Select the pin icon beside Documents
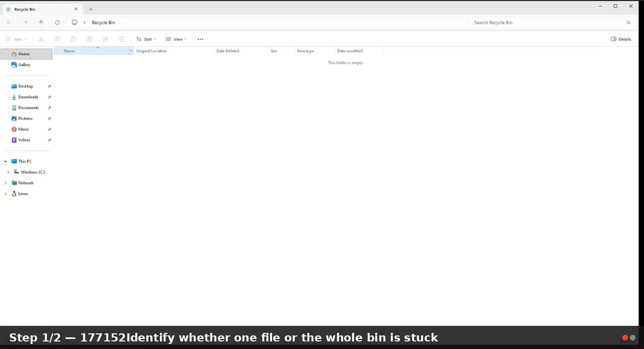644x349 pixels. point(49,108)
